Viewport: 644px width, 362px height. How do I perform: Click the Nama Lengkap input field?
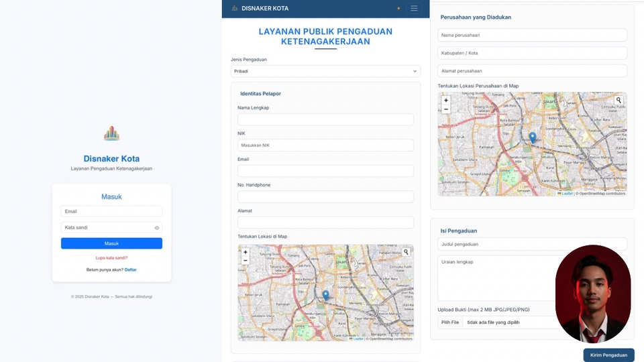(325, 119)
